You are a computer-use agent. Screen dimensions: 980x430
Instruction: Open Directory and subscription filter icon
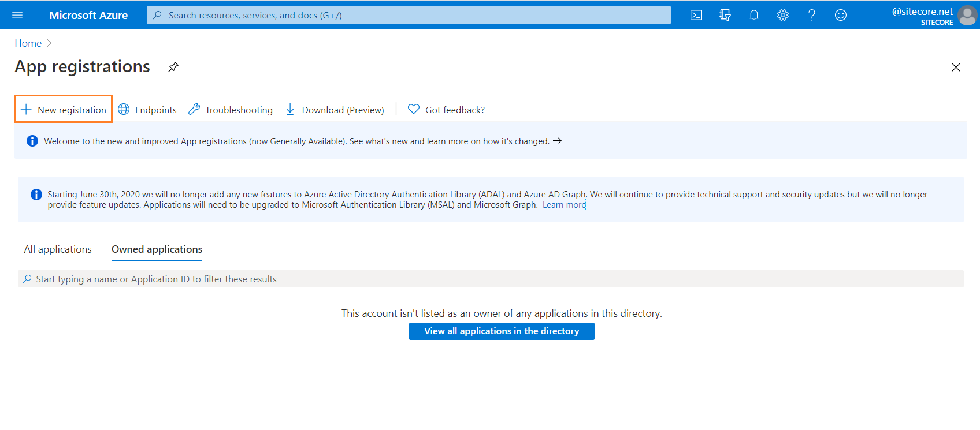(725, 15)
